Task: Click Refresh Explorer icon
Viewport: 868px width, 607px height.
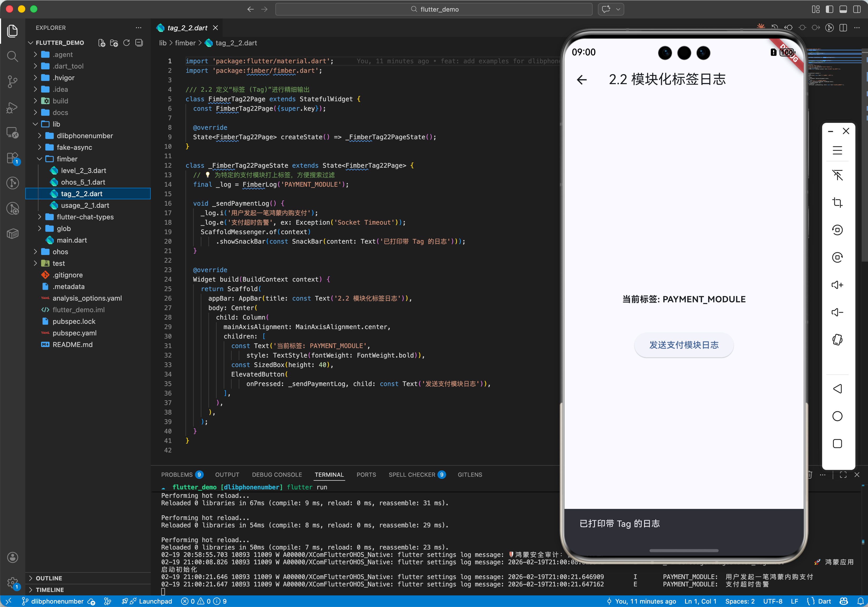Action: click(x=127, y=43)
